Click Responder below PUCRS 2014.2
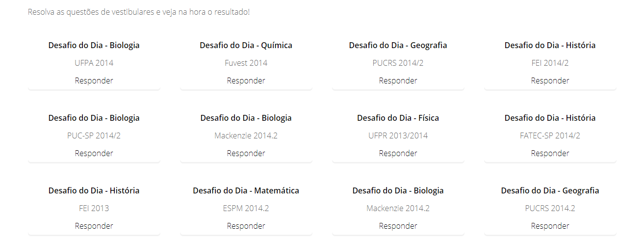The image size is (644, 243). tap(550, 226)
